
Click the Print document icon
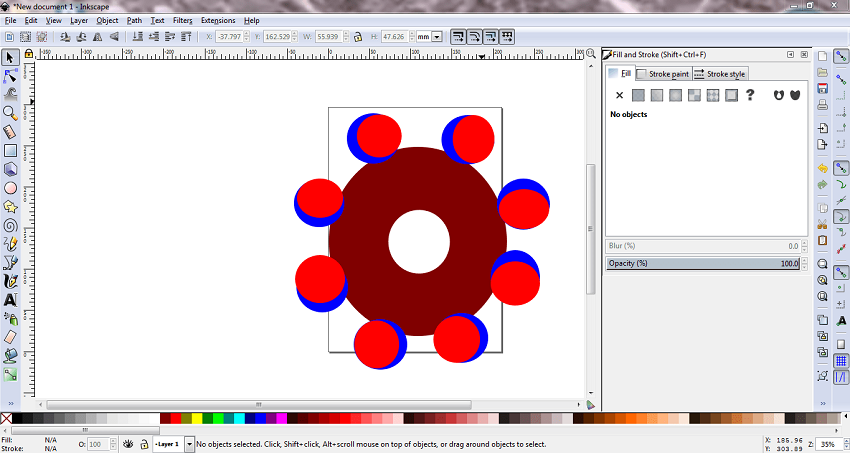(x=823, y=105)
